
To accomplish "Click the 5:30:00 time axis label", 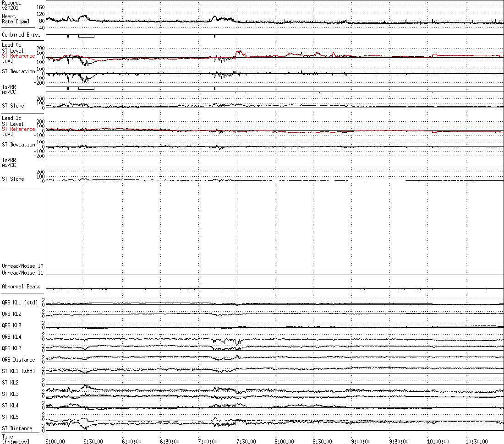I will (x=93, y=441).
